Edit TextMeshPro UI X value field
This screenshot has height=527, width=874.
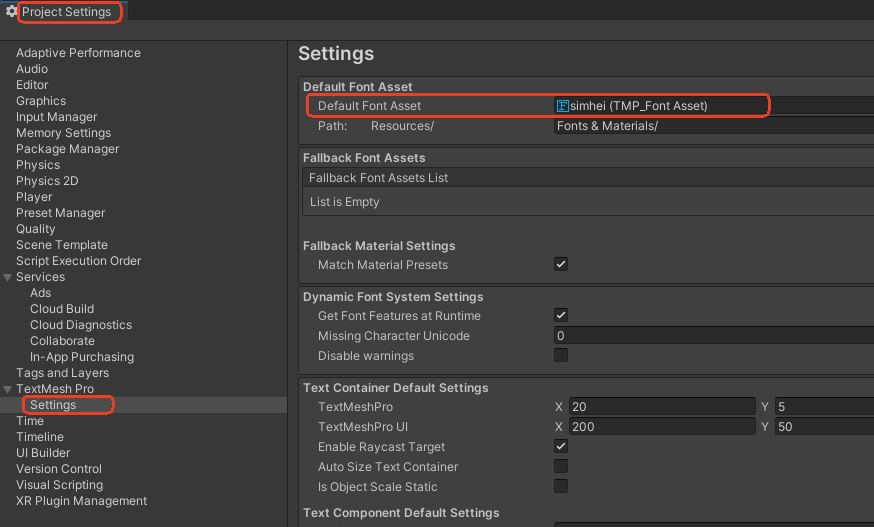(x=662, y=427)
